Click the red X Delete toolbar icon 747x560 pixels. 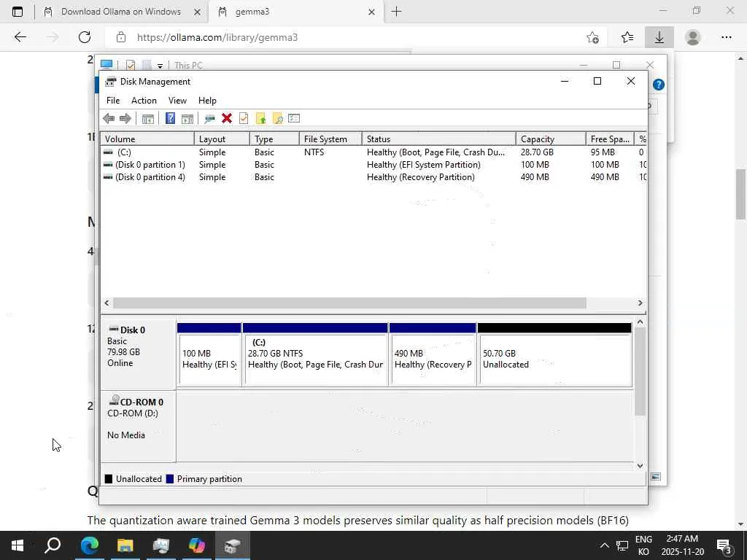tap(227, 119)
